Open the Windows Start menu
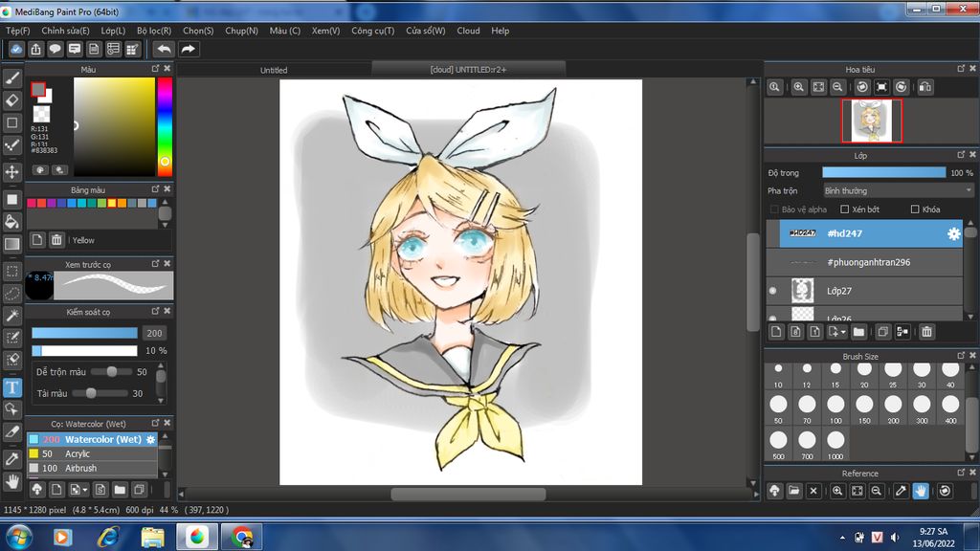 point(19,537)
